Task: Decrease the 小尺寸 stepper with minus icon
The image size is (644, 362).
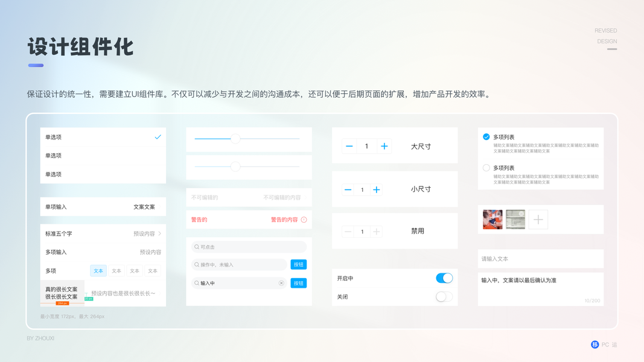Action: point(348,189)
